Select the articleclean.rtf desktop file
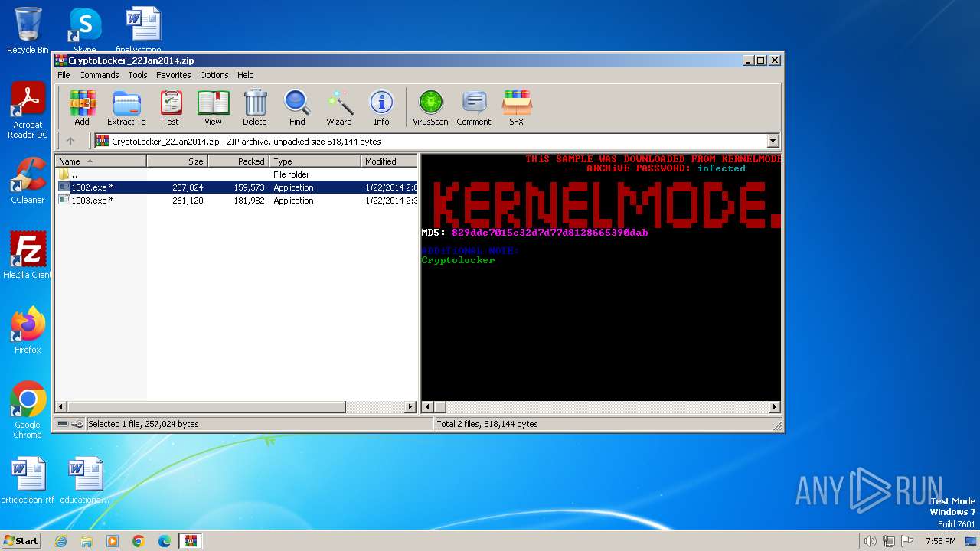 [x=28, y=481]
